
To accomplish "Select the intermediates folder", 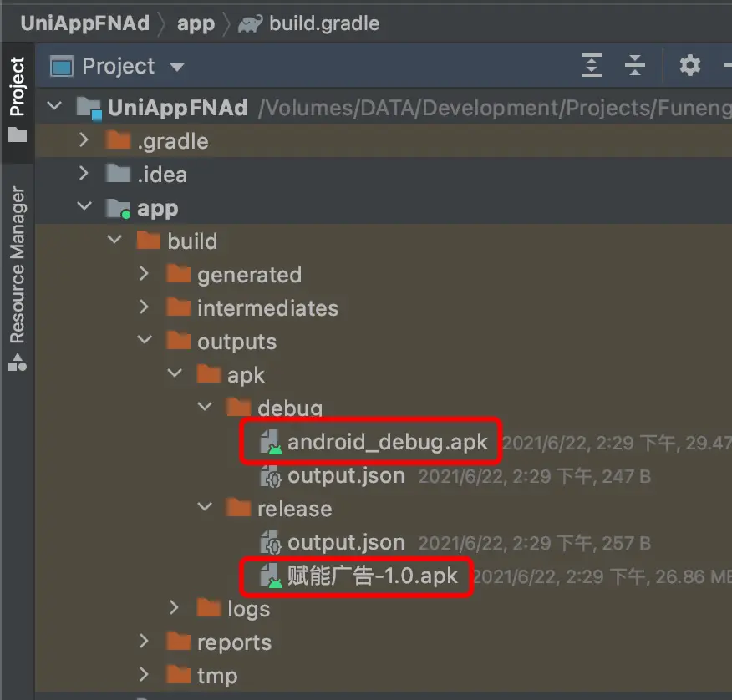I will [267, 308].
